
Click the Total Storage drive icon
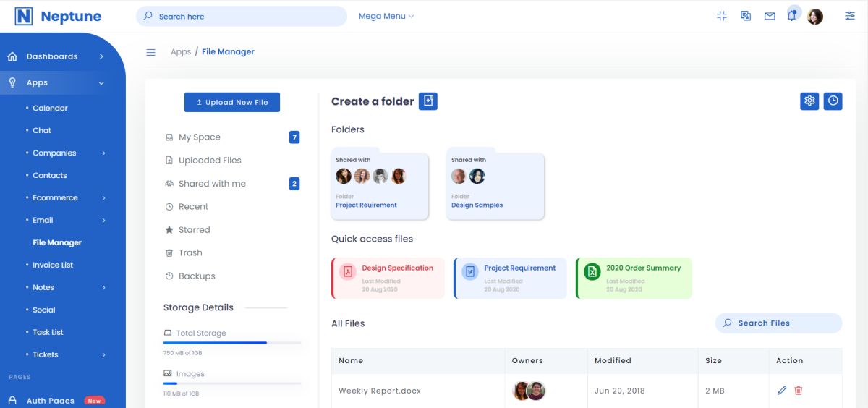coord(168,333)
